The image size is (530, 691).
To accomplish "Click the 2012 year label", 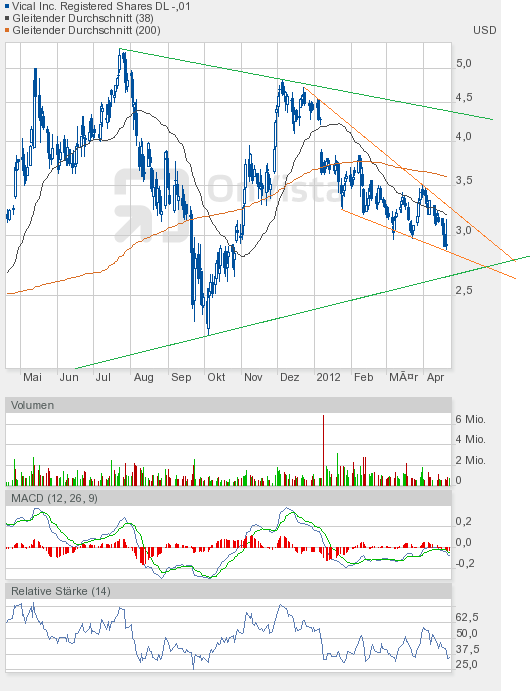I will 329,377.
